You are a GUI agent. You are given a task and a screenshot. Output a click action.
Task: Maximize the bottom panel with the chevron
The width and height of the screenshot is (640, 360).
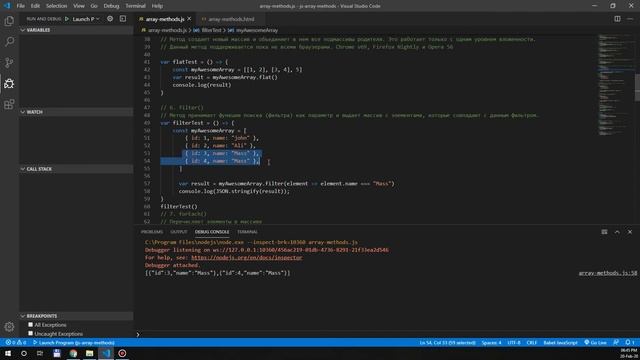tap(617, 232)
